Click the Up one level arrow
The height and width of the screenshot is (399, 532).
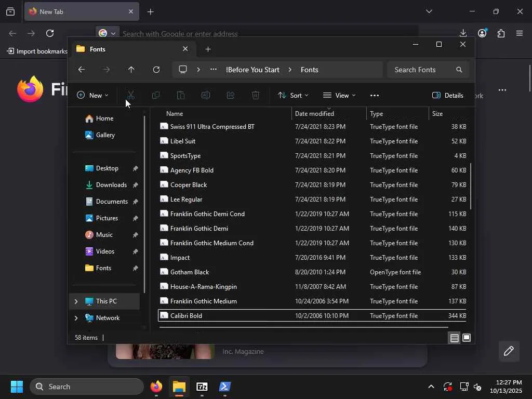coord(131,70)
